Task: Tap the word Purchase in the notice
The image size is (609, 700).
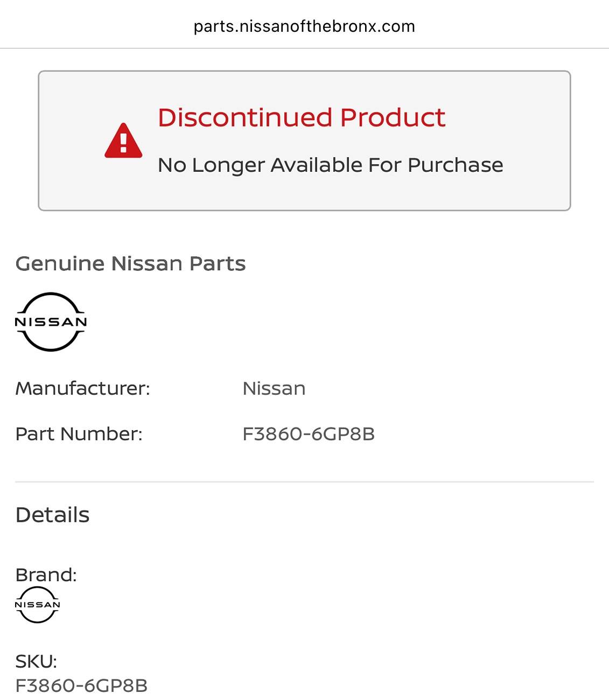Action: coord(456,165)
